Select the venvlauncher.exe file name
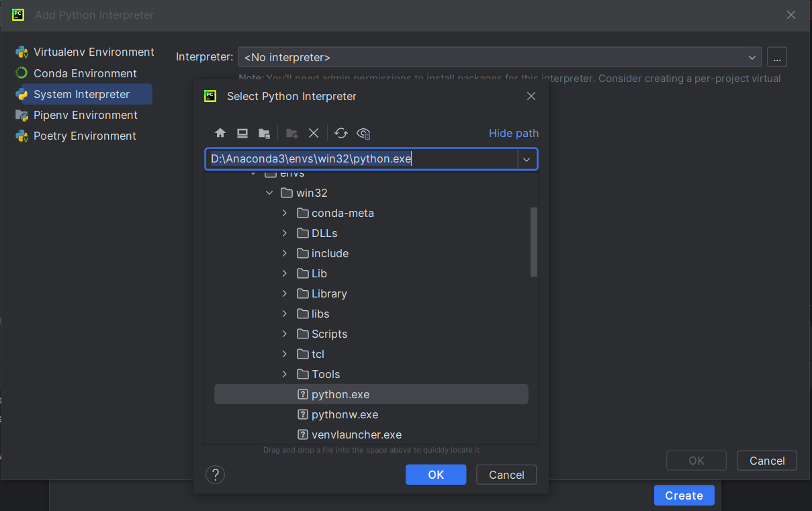This screenshot has height=511, width=812. 357,434
